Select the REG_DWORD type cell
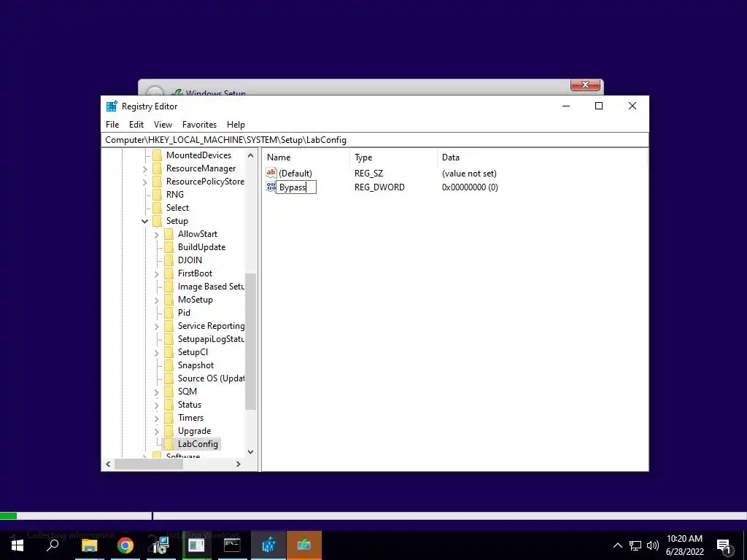The height and width of the screenshot is (560, 747). point(379,187)
